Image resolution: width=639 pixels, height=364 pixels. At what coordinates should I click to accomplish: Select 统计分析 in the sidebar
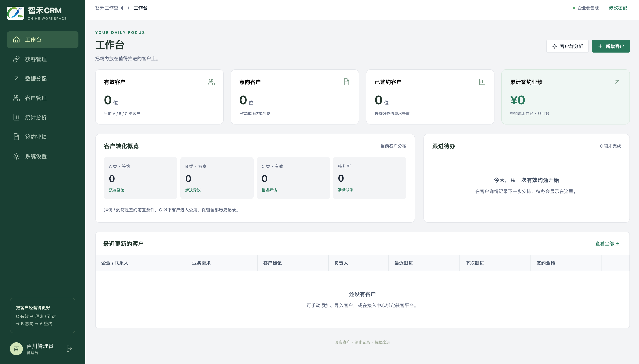point(42,117)
